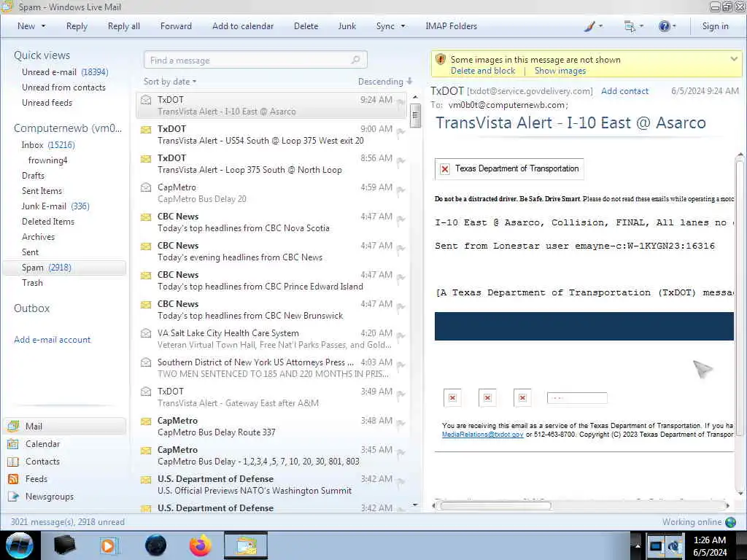The image size is (747, 560).
Task: Open Newsgroups view icon
Action: (13, 496)
